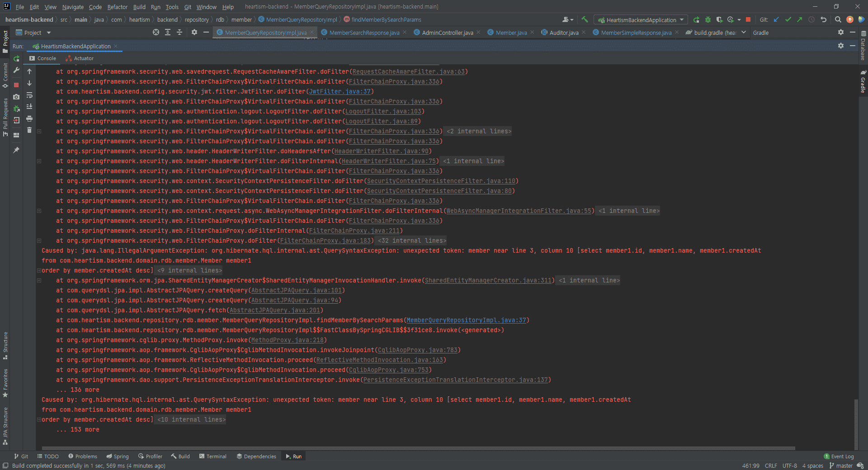Toggle pin tab in Run panel

coord(16,150)
